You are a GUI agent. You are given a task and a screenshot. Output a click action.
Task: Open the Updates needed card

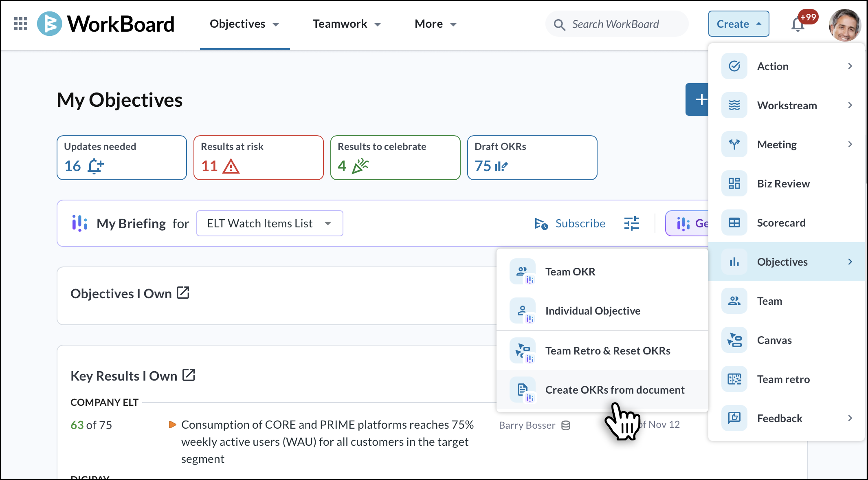point(122,158)
